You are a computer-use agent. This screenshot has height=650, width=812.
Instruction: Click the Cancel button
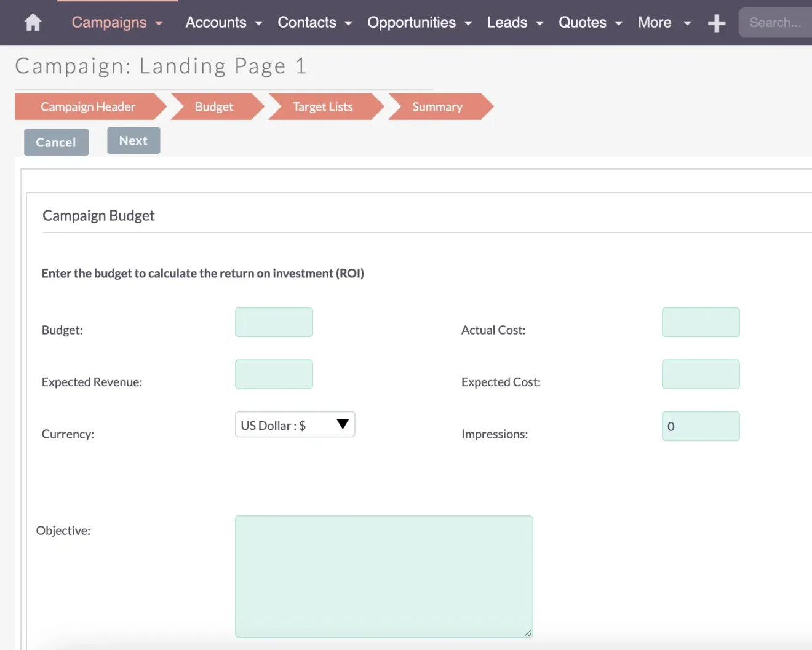pyautogui.click(x=56, y=142)
